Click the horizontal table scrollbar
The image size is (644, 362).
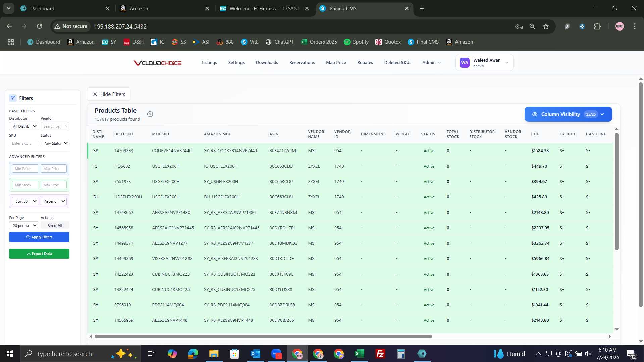(263, 336)
